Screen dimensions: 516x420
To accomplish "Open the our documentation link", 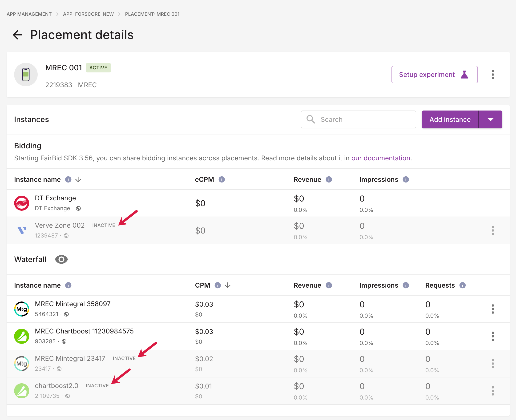I will point(381,158).
